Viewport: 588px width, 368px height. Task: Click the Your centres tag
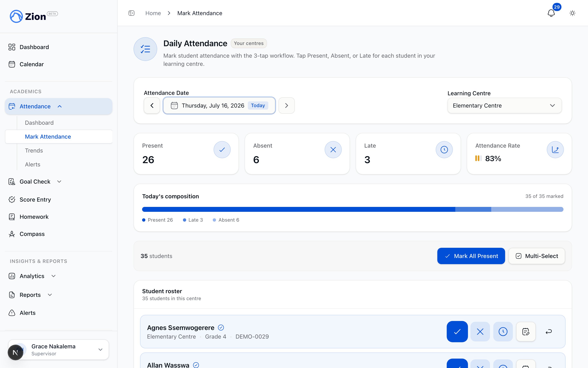(248, 43)
